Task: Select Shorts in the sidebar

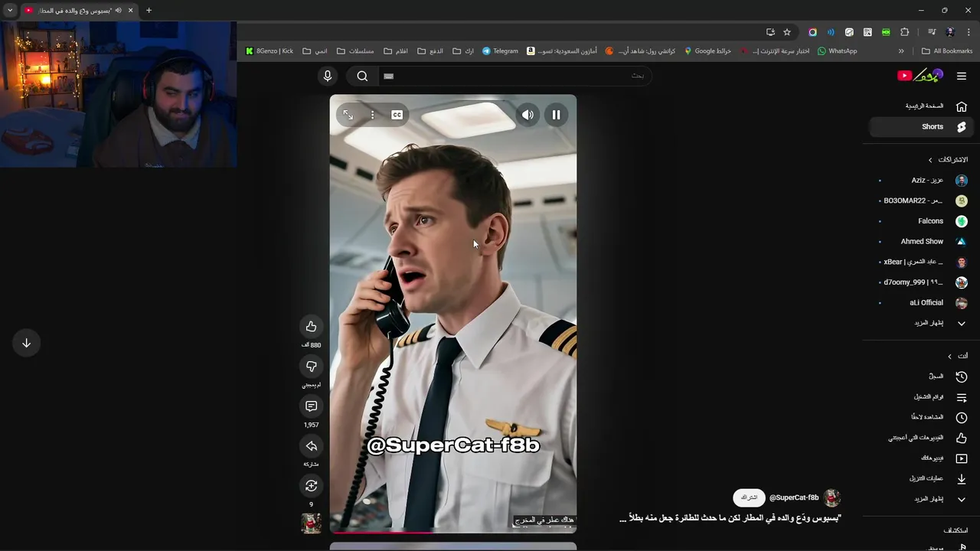Action: click(921, 127)
